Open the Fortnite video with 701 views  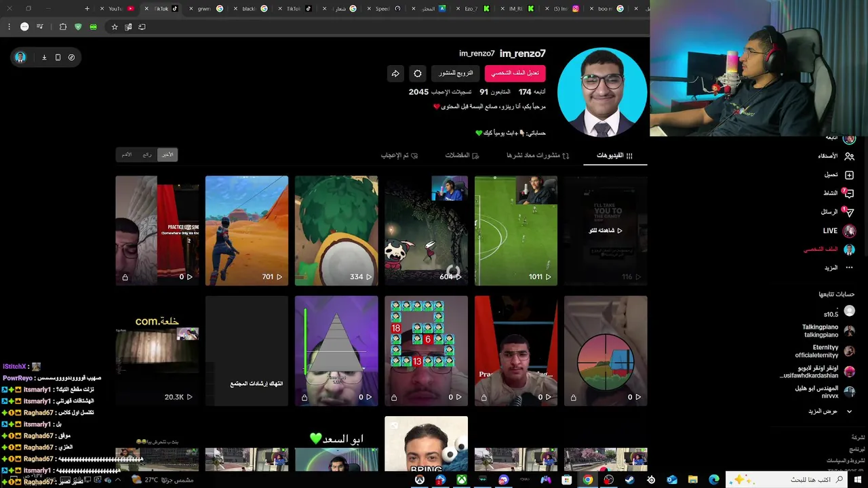pos(247,230)
